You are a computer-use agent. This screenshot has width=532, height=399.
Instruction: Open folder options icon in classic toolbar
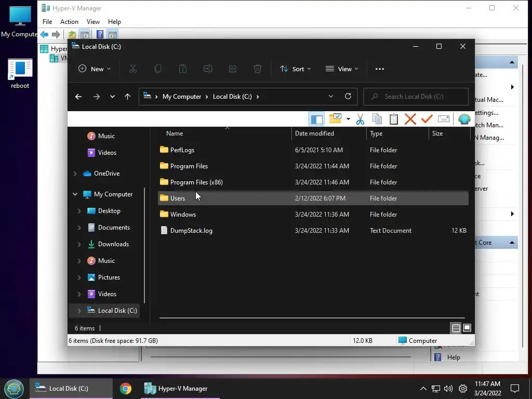pos(335,119)
